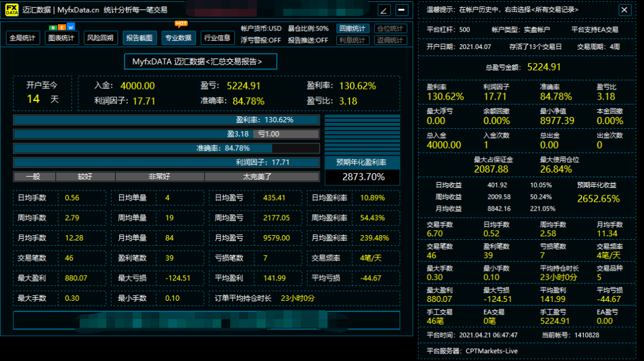Viewport: 644px width, 361px height.
Task: Select the 报告截图 tab
Action: (140, 38)
